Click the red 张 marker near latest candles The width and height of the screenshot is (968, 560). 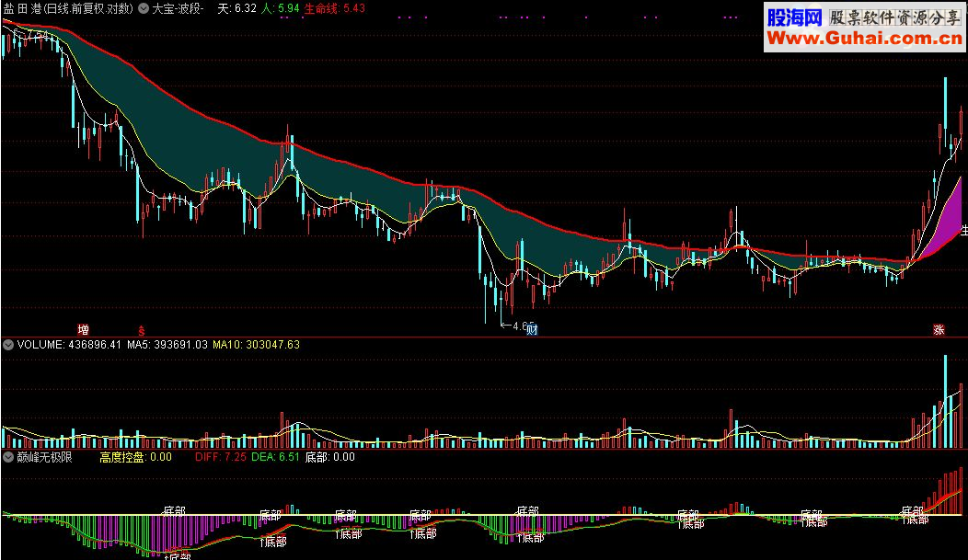(939, 330)
